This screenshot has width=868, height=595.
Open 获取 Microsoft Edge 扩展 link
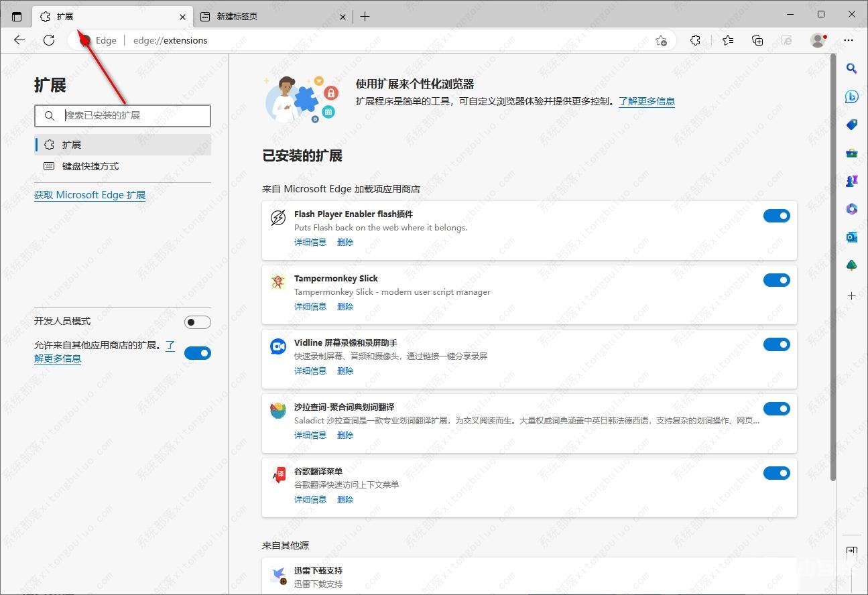[90, 195]
